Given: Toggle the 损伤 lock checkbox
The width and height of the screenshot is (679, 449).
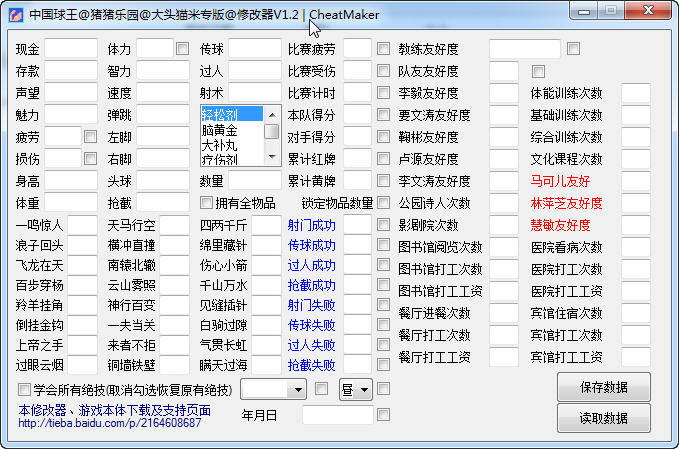Looking at the screenshot, I should click(90, 158).
